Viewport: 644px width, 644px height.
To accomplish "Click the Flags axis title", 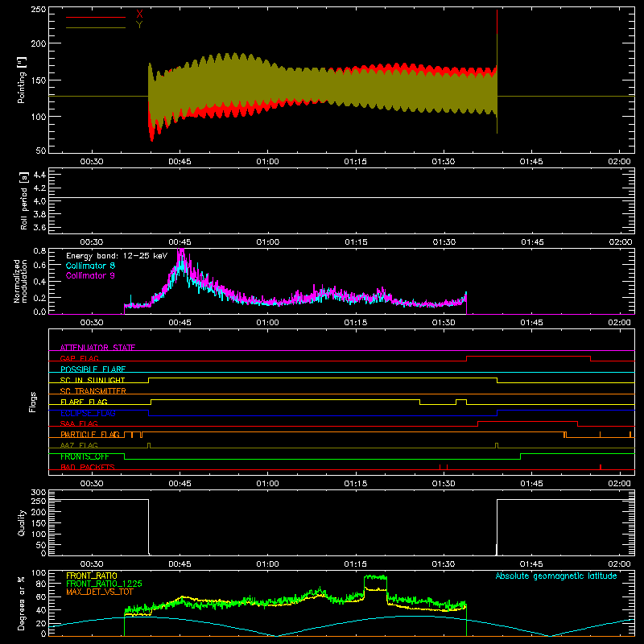I will tap(33, 402).
